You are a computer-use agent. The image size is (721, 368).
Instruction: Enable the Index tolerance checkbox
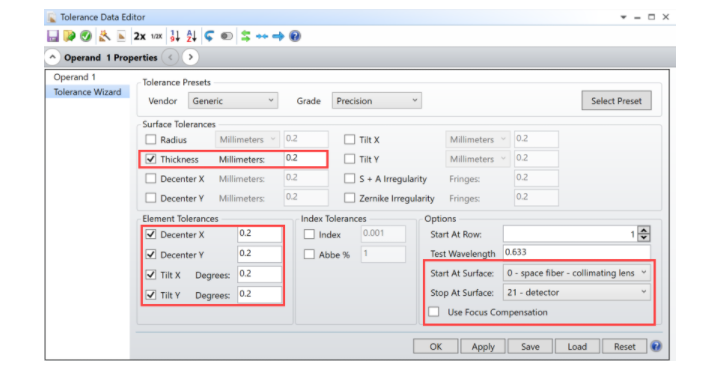point(309,235)
